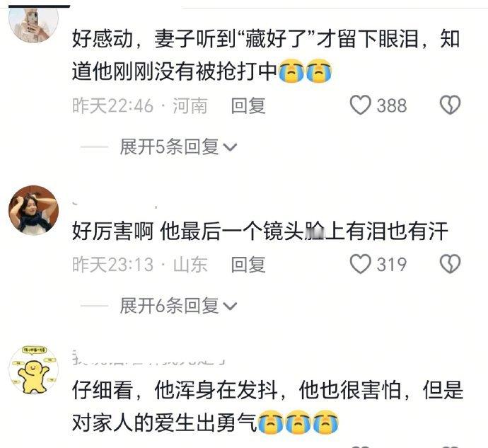Open the yellow cartoon figure avatar profile
The height and width of the screenshot is (448, 488).
click(34, 370)
